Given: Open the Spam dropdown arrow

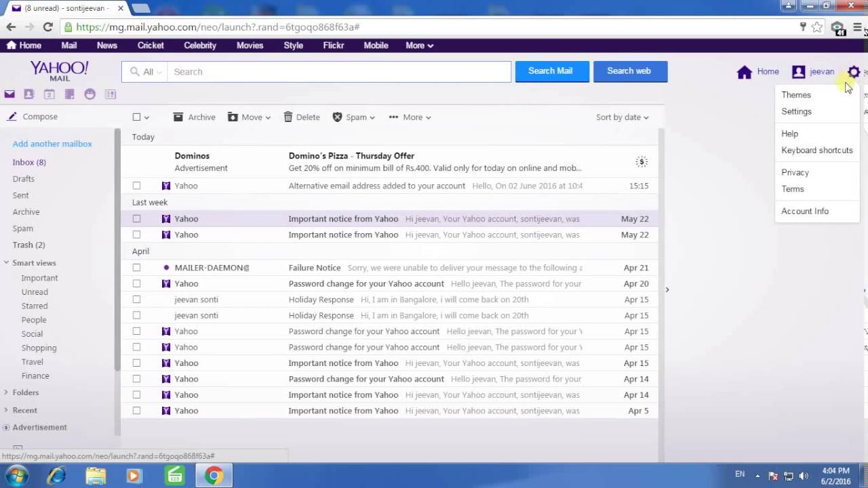Looking at the screenshot, I should [372, 118].
